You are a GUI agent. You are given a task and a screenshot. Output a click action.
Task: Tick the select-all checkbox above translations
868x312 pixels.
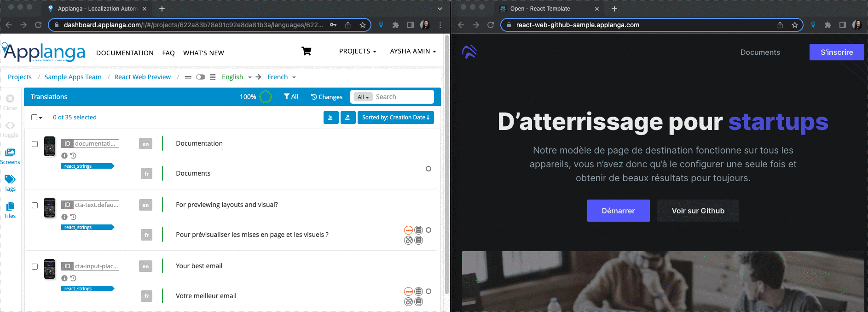tap(34, 117)
